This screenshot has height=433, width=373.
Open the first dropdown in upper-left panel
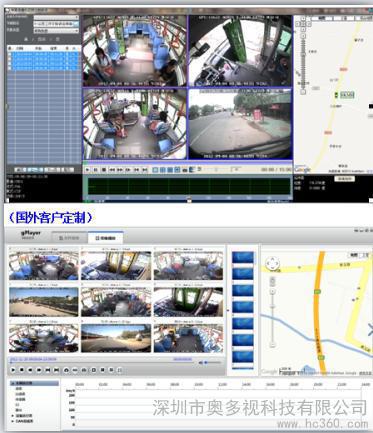56,17
